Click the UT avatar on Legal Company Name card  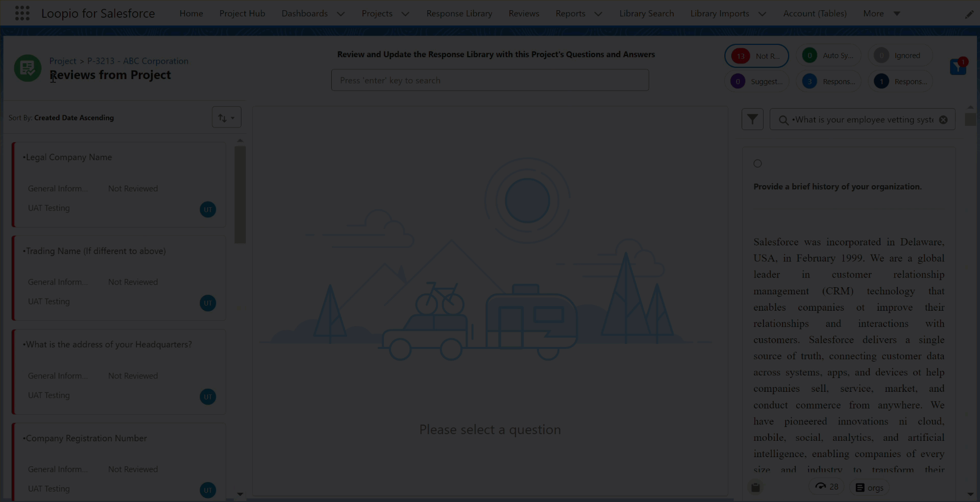click(x=208, y=209)
